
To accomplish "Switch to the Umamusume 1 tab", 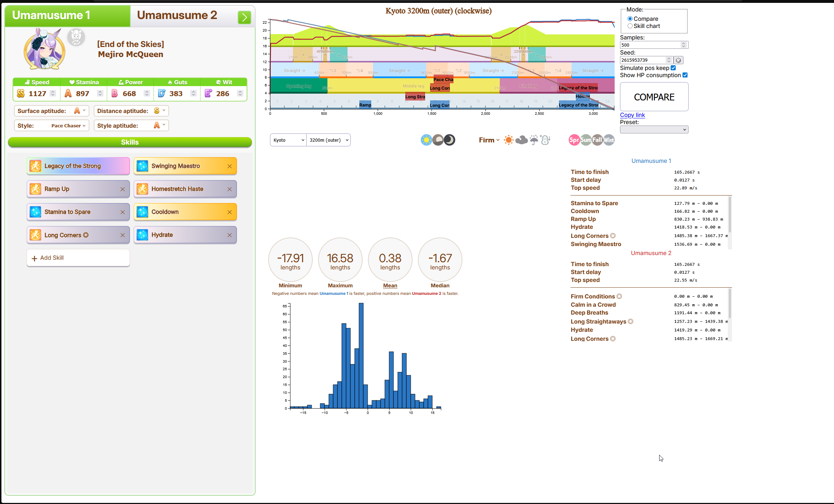I will click(x=51, y=15).
